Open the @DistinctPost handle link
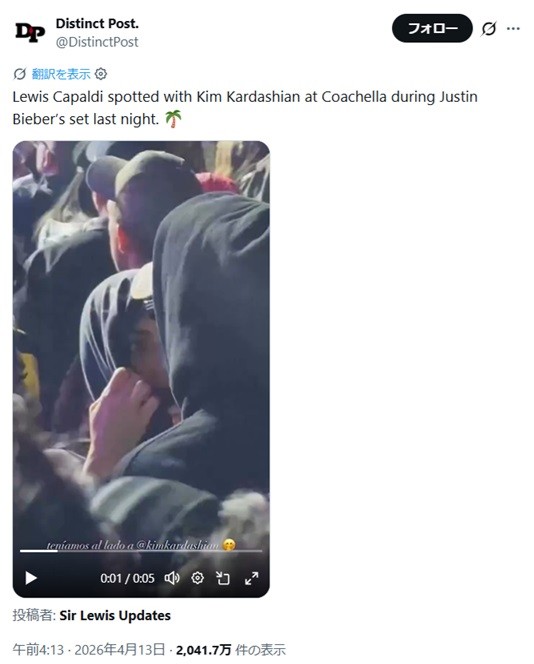This screenshot has width=534, height=664. (x=97, y=42)
